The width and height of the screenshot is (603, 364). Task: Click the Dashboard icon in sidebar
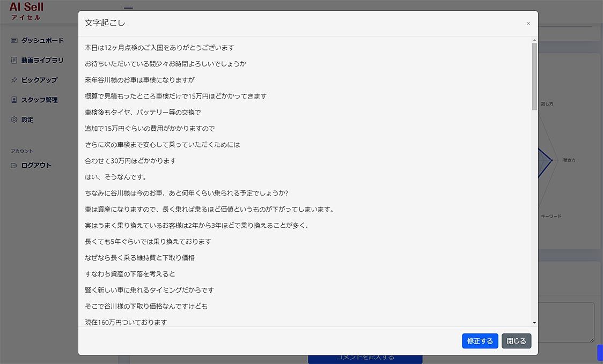pos(14,41)
